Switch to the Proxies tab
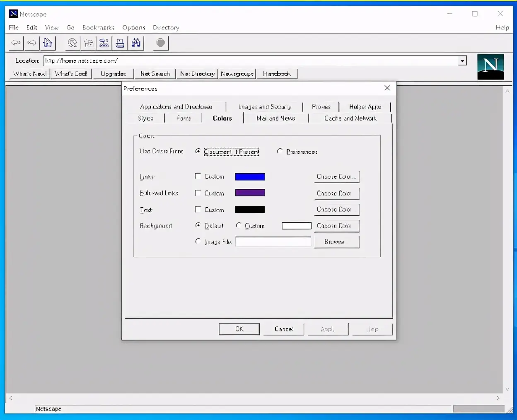 click(321, 107)
